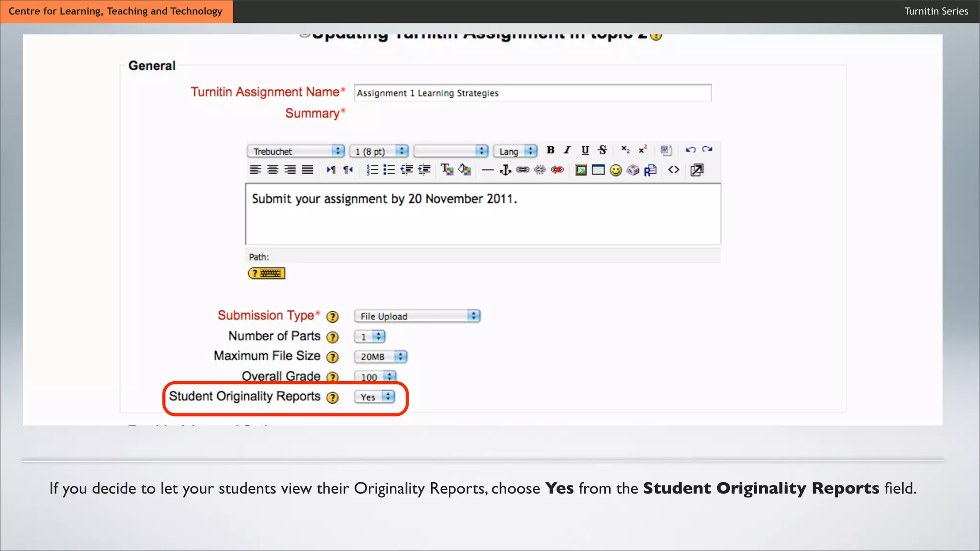The height and width of the screenshot is (551, 980).
Task: Undo last edit with undo arrow
Action: tap(690, 150)
